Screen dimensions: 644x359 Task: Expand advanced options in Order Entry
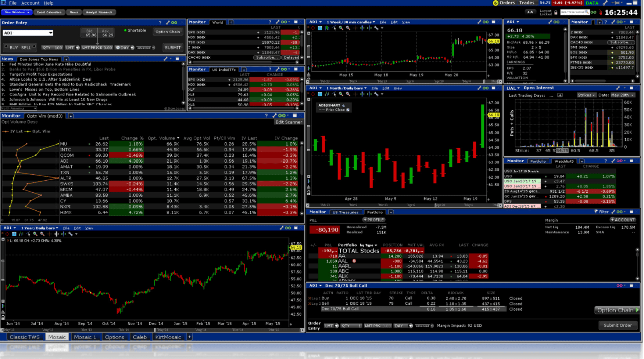(x=146, y=48)
